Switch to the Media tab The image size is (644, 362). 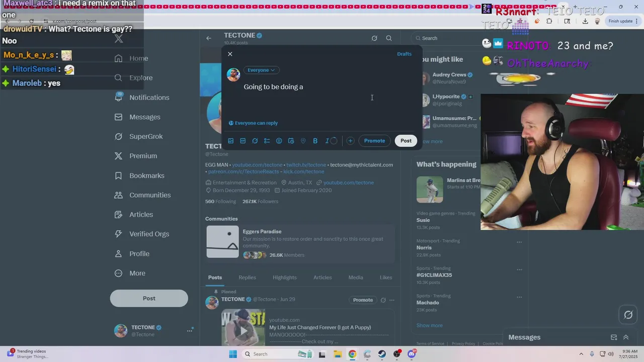click(356, 278)
